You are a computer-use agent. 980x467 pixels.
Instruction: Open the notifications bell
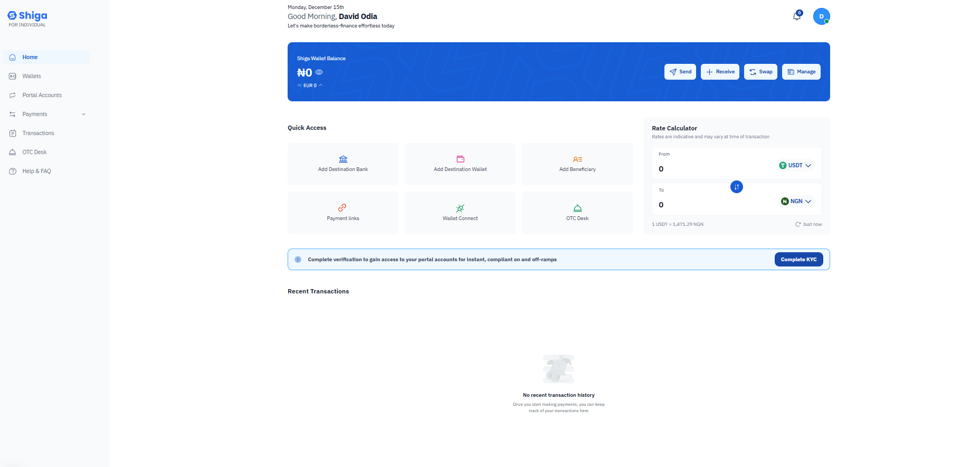pyautogui.click(x=797, y=16)
